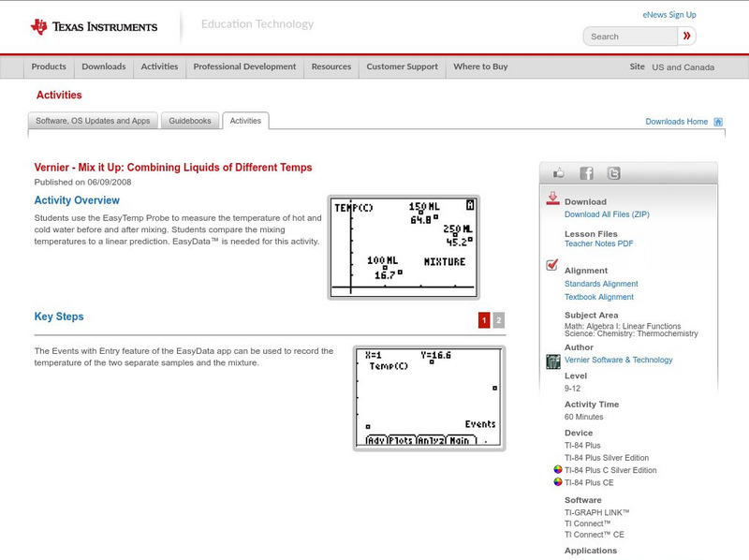Screen dimensions: 749x560
Task: Switch to Software, OS Updates and Apps tab
Action: click(93, 121)
